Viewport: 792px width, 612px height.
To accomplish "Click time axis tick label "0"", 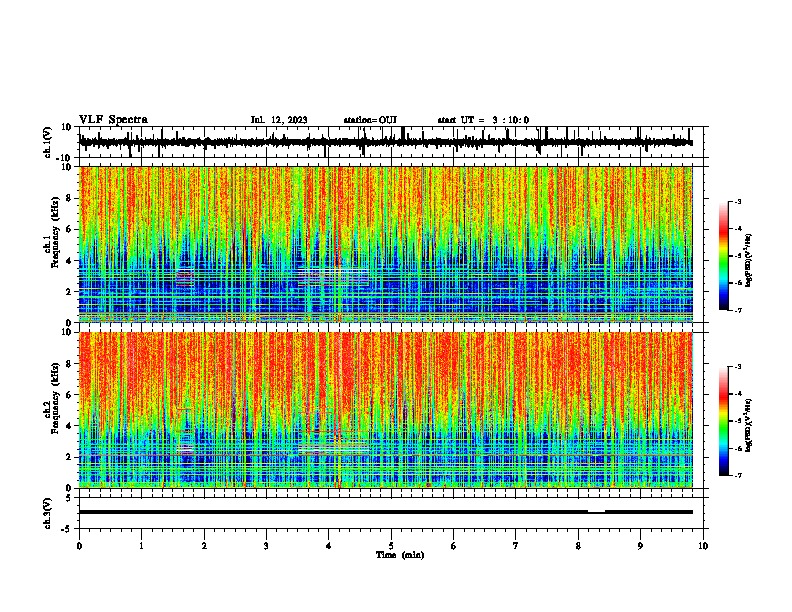I will click(x=79, y=546).
